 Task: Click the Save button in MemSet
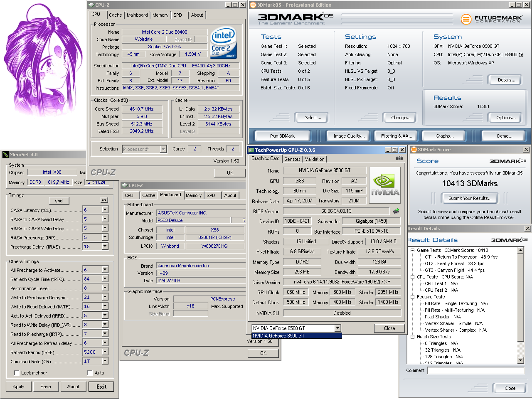[46, 387]
